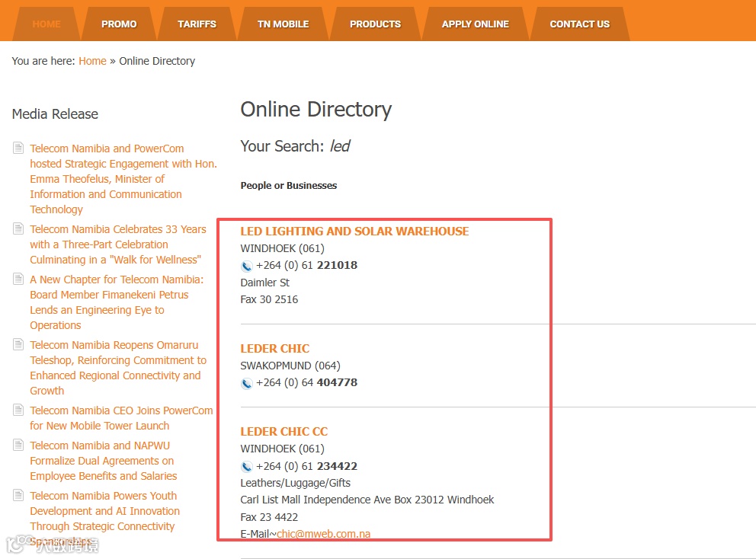Select the phone number +264 (0) 61 234422
This screenshot has height=559, width=756.
pos(306,466)
